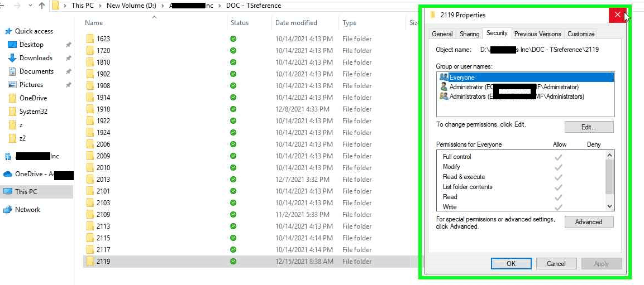The image size is (644, 285).
Task: Select folder 2119 row
Action: tap(251, 261)
